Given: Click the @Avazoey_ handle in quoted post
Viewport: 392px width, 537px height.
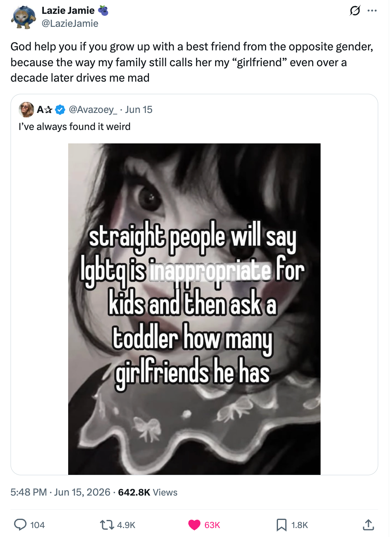Looking at the screenshot, I should [93, 110].
